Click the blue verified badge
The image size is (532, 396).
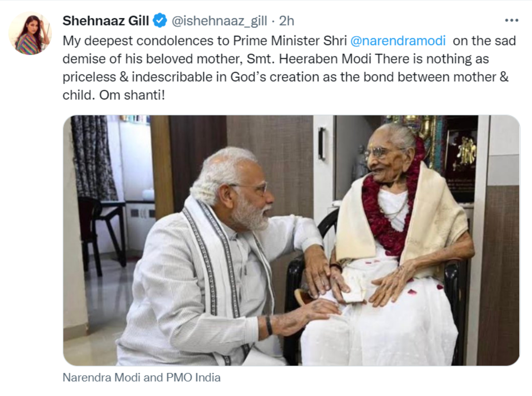pyautogui.click(x=160, y=21)
